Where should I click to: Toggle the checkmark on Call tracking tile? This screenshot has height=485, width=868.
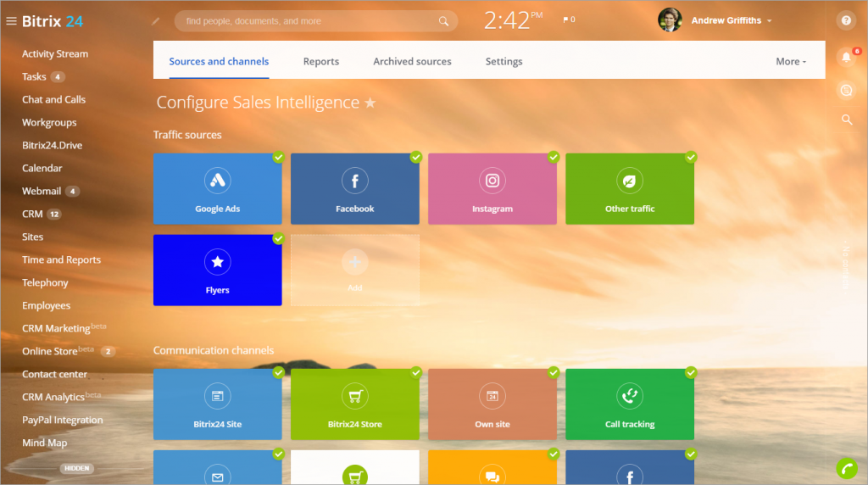pyautogui.click(x=690, y=372)
